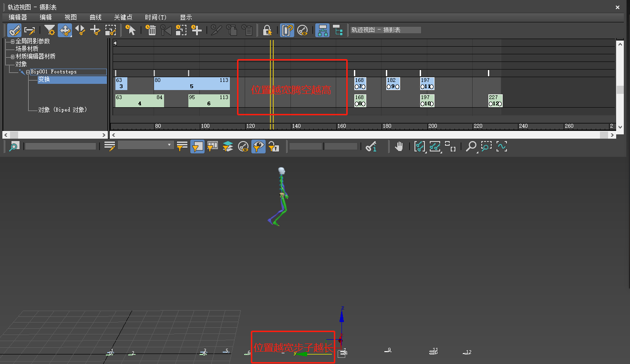630x364 pixels.
Task: Activate the Move Keys tool
Action: [x=65, y=30]
